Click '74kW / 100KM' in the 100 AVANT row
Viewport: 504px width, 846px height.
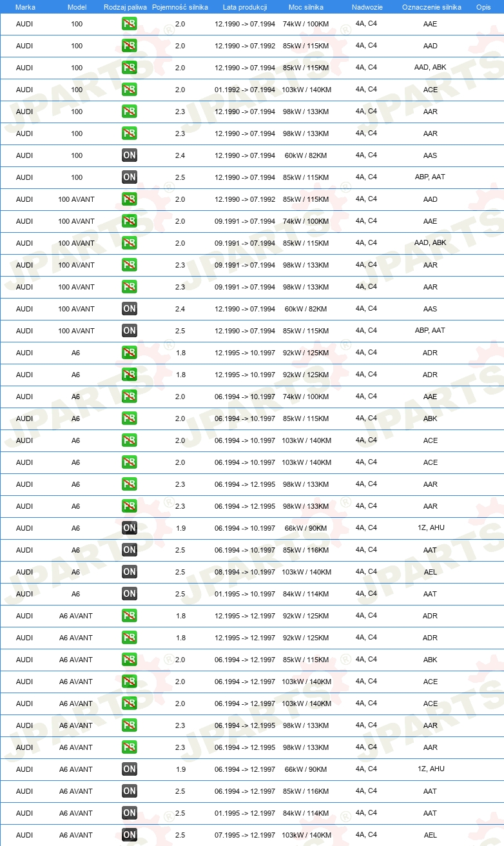click(x=306, y=221)
